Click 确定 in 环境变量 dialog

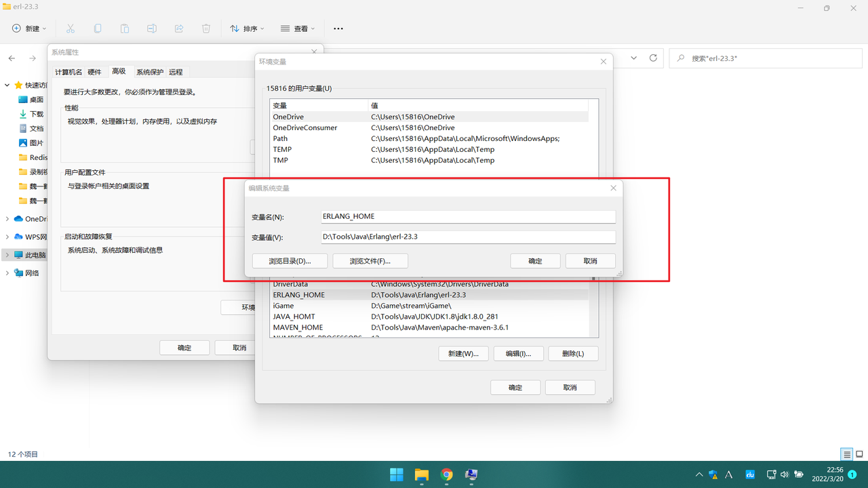pos(515,388)
